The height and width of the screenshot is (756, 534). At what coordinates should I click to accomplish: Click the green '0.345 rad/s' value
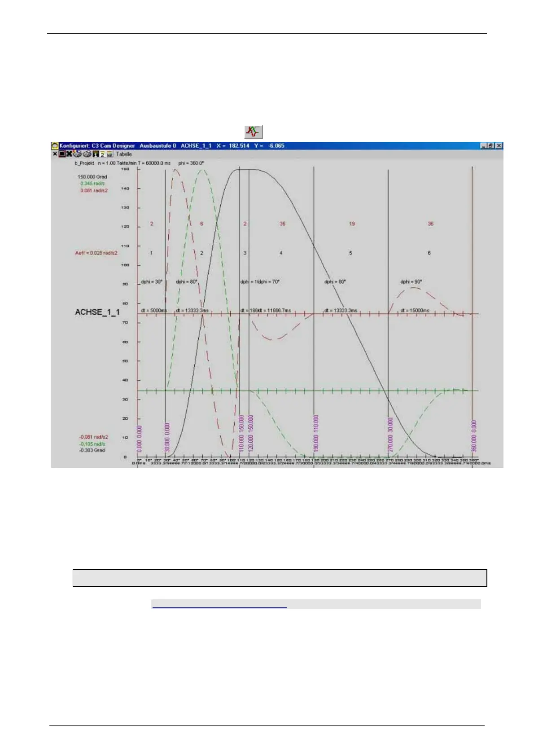click(x=93, y=184)
